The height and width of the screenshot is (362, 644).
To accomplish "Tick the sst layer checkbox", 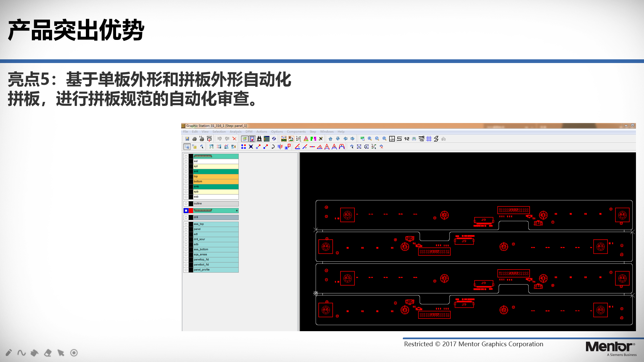I will click(x=186, y=162).
